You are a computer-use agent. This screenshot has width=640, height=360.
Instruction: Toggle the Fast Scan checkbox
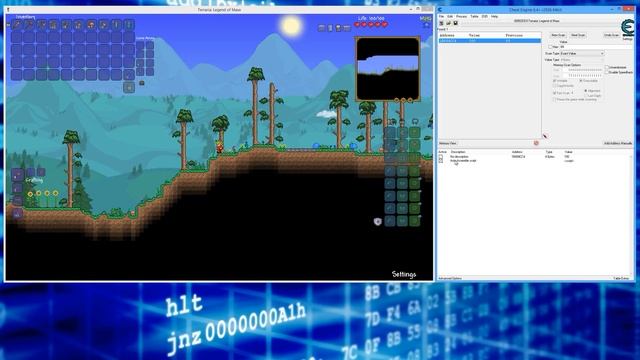pos(555,93)
